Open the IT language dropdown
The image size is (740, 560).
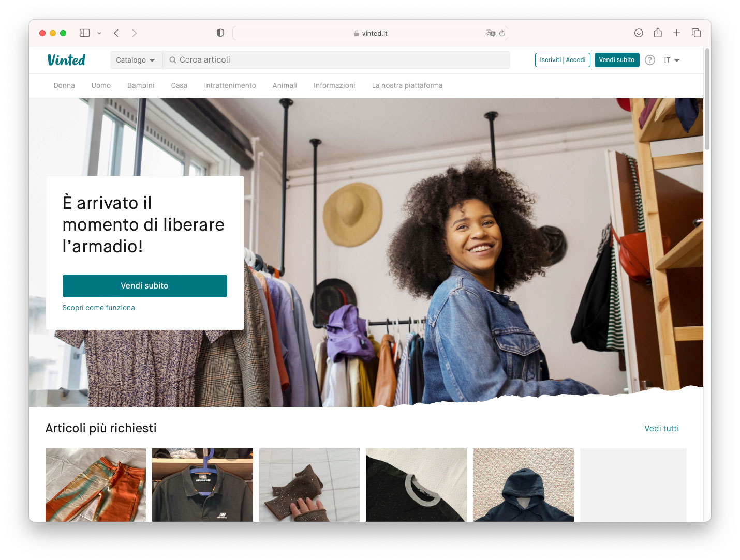(x=672, y=60)
